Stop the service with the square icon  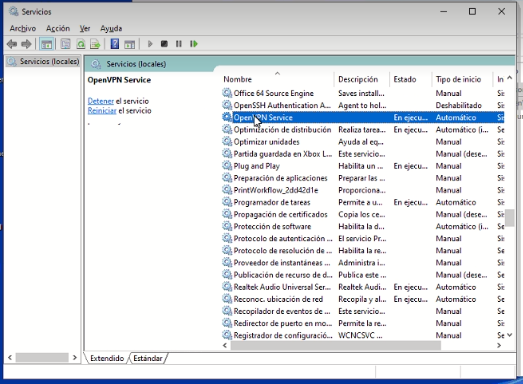click(164, 44)
